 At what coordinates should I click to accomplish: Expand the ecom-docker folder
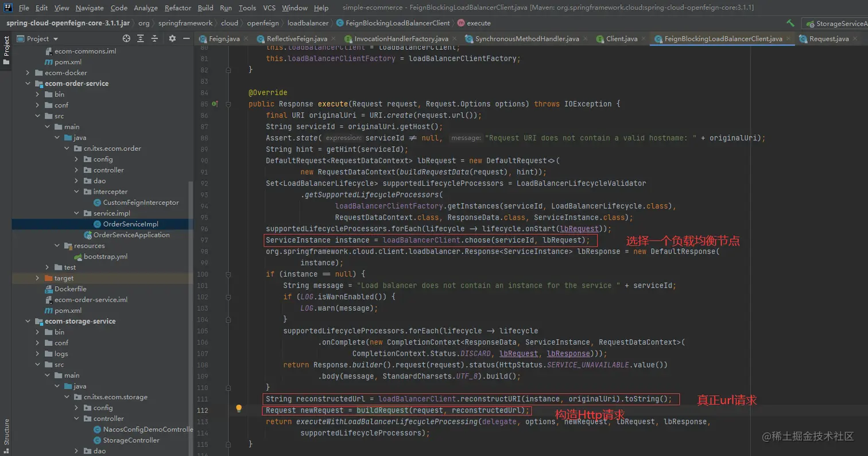(28, 73)
